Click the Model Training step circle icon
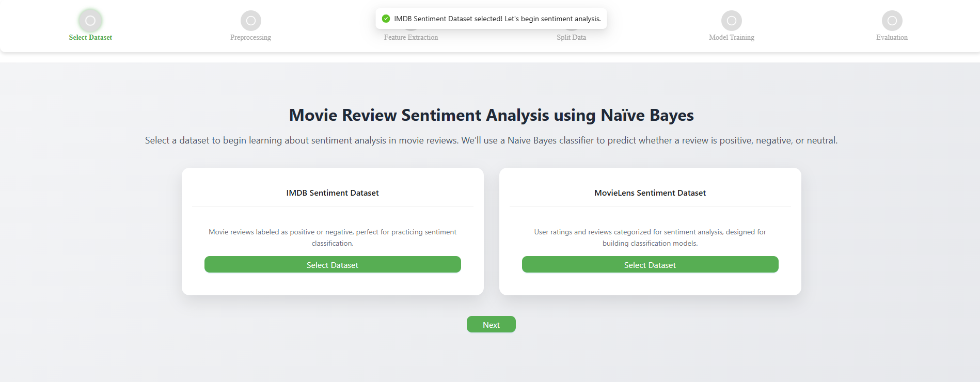980x382 pixels. 732,21
